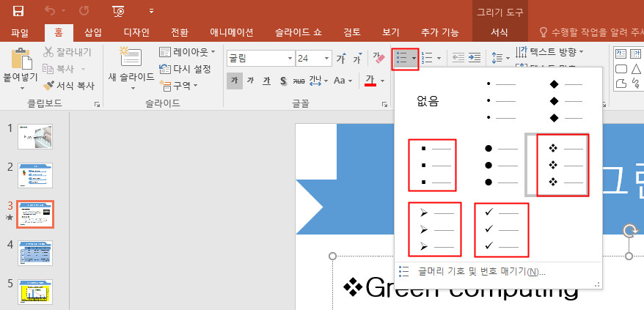This screenshot has width=644, height=310.
Task: Toggle italic formatting button
Action: [x=250, y=81]
